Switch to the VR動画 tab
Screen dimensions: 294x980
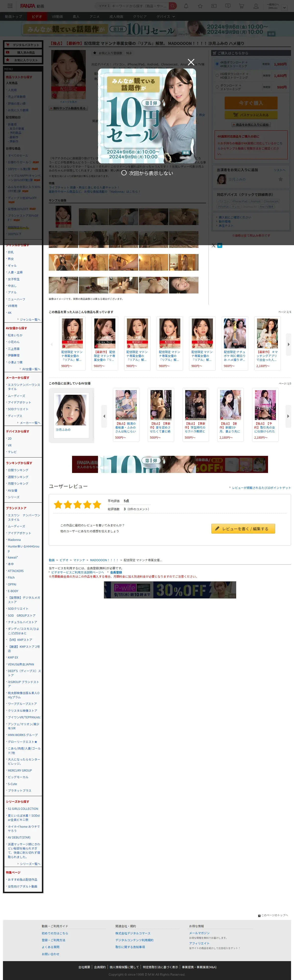tap(57, 16)
